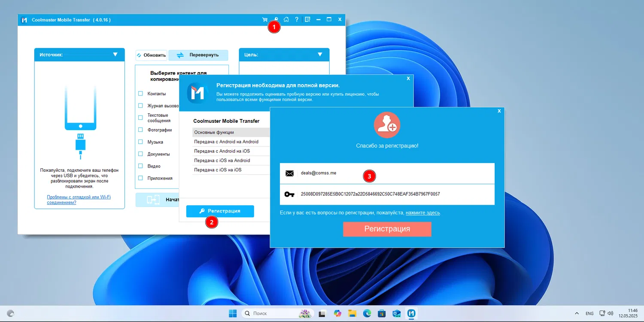
Task: Click the Coolmuster logo in the title bar
Action: pyautogui.click(x=24, y=20)
